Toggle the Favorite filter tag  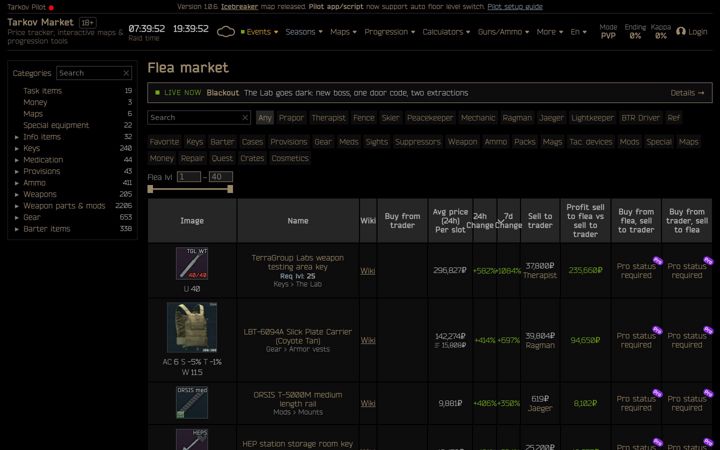tap(164, 142)
